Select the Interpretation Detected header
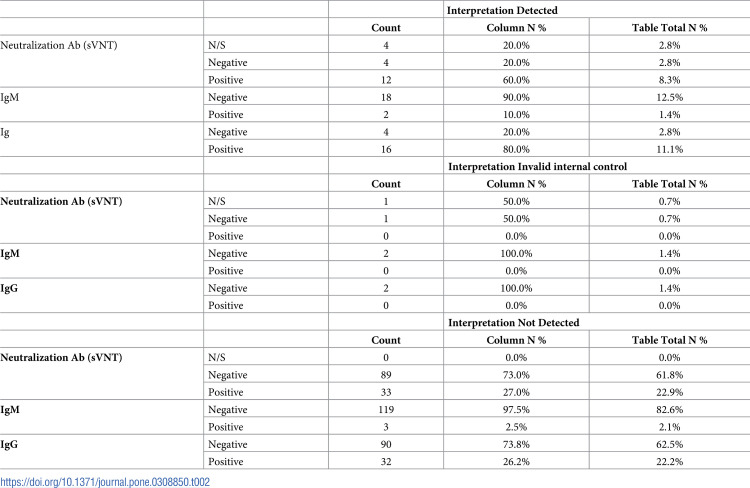750x488 pixels. 502,11
